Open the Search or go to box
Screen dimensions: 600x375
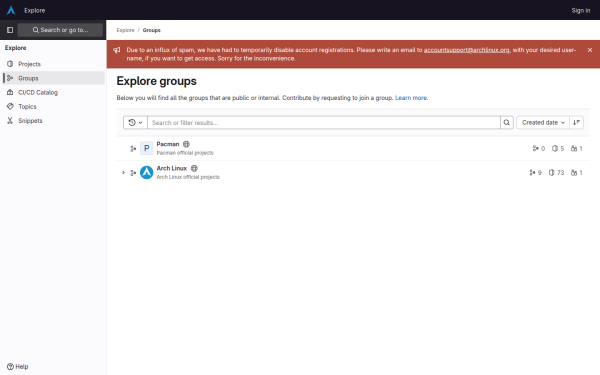pos(60,30)
